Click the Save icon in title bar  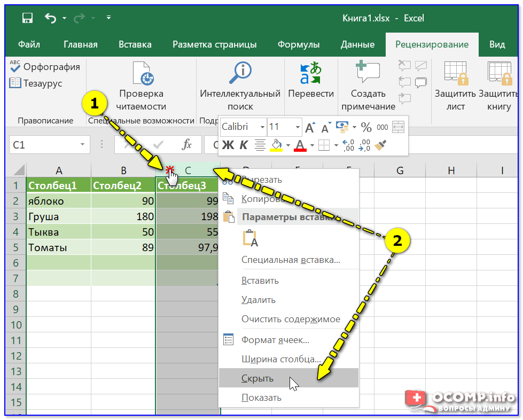click(x=27, y=19)
